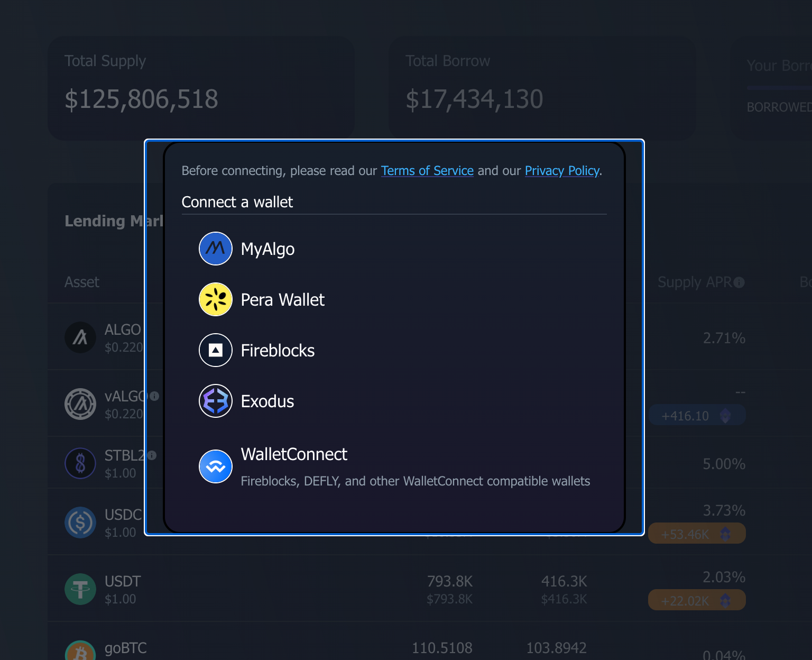Click the Exodus wallet logo
The height and width of the screenshot is (660, 812).
tap(215, 401)
